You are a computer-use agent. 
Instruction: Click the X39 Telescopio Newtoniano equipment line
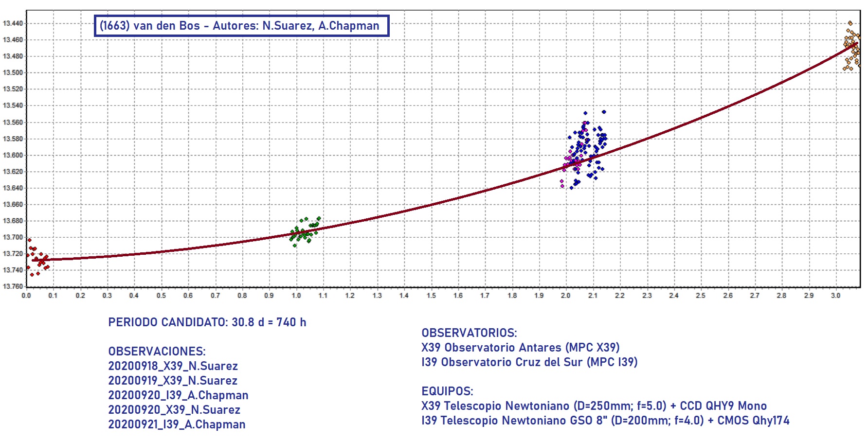click(x=594, y=406)
